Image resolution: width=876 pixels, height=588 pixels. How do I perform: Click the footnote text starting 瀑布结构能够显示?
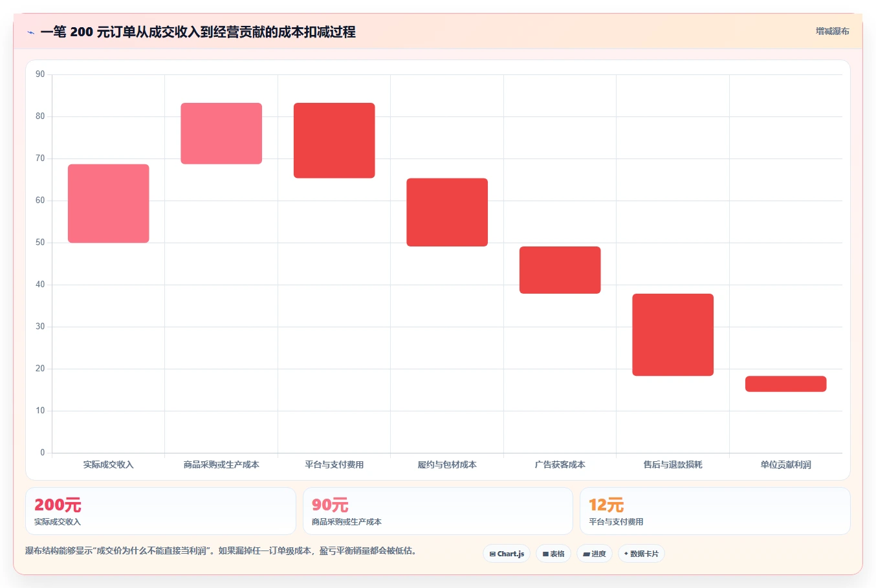pyautogui.click(x=221, y=551)
